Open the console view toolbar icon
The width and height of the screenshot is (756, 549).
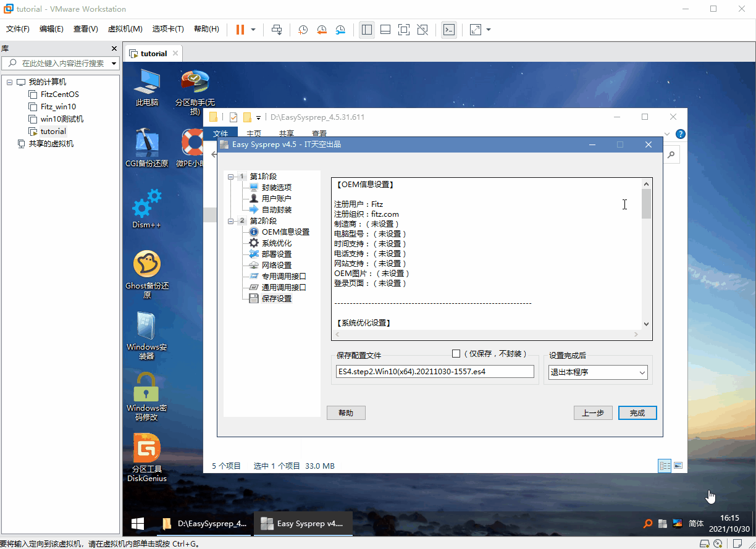[x=449, y=30]
